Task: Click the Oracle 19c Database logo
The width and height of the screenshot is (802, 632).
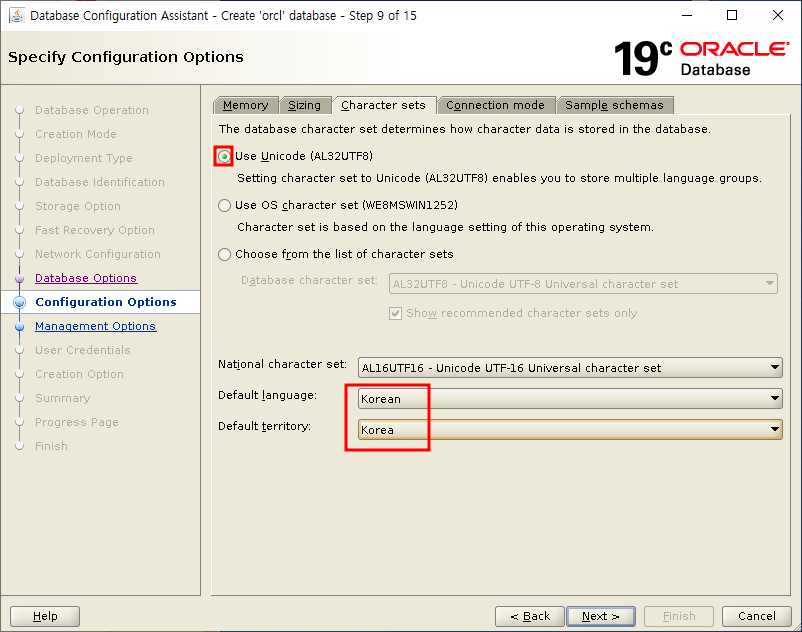Action: (x=701, y=58)
